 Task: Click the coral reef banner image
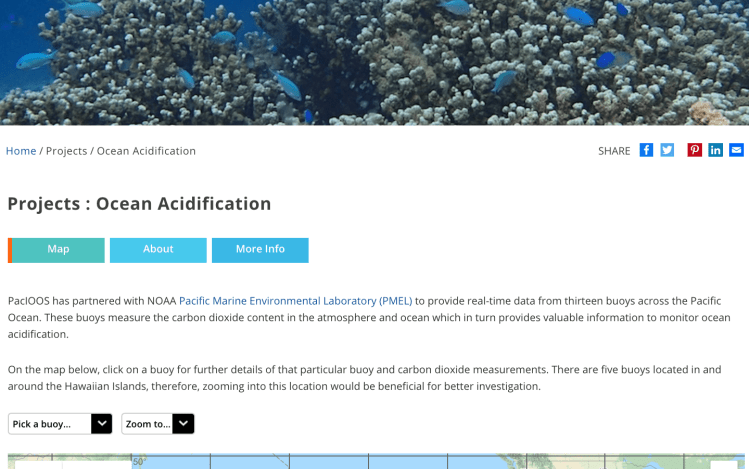pyautogui.click(x=374, y=60)
